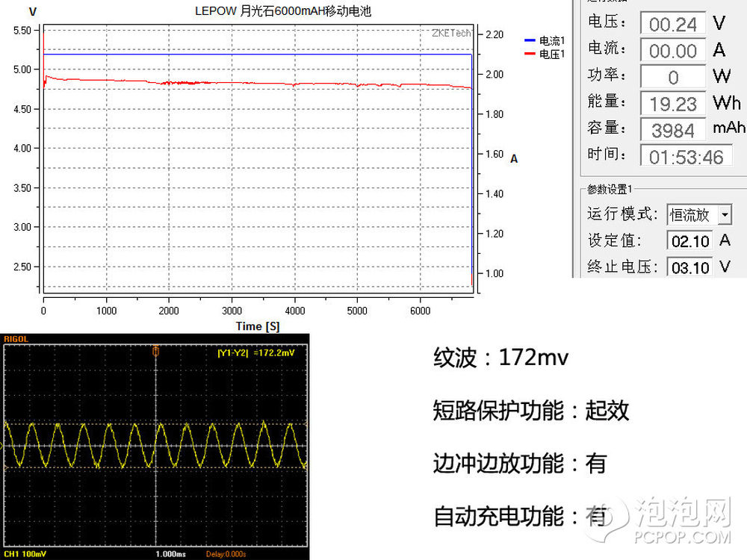This screenshot has height=560, width=747.
Task: Click the |Y1-Y2| =172.2mV oscilloscope measurement
Action: (x=255, y=353)
